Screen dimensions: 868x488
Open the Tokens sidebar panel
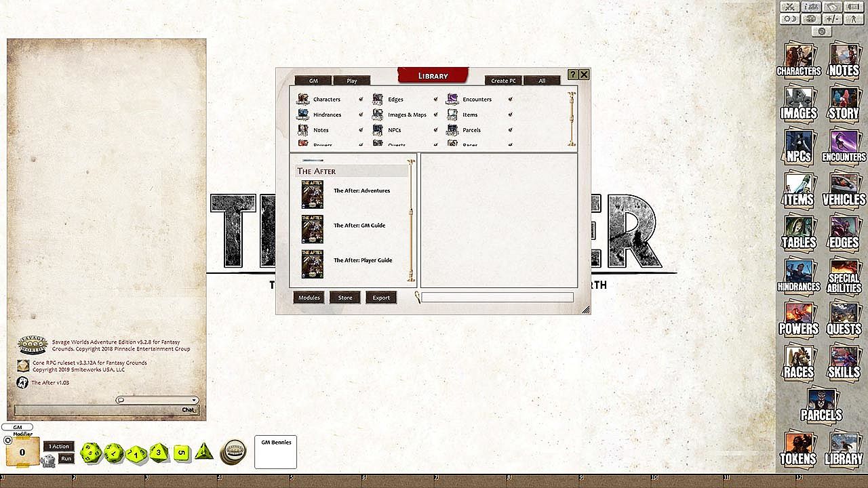point(798,447)
